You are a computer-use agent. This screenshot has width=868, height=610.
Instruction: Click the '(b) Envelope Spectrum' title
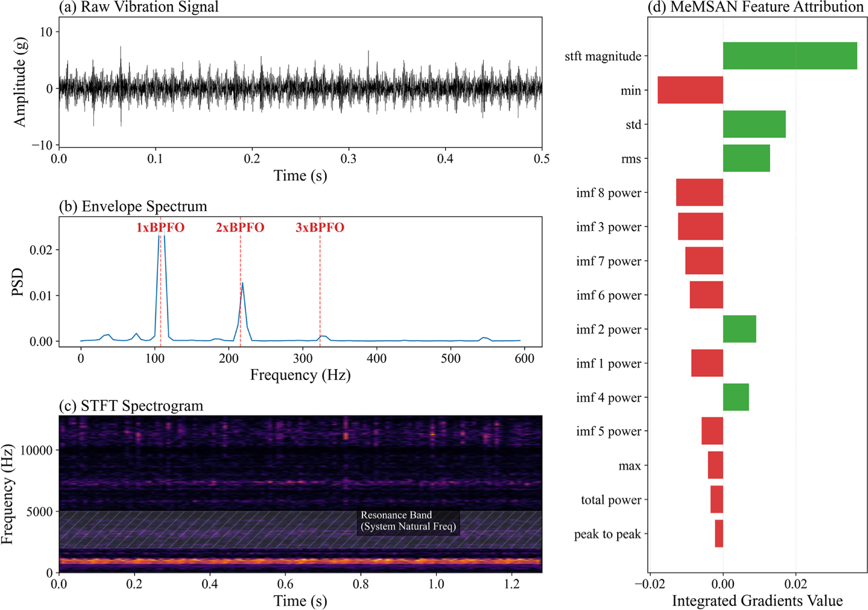click(x=133, y=206)
